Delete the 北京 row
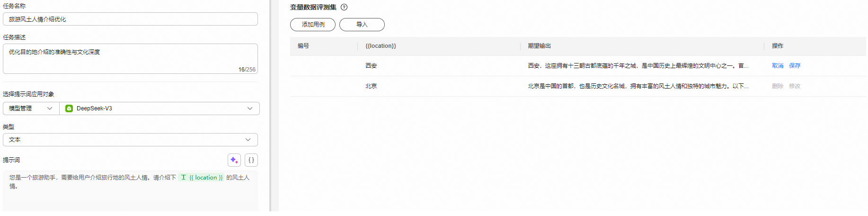Viewport: 868px width, 216px height. pos(778,86)
